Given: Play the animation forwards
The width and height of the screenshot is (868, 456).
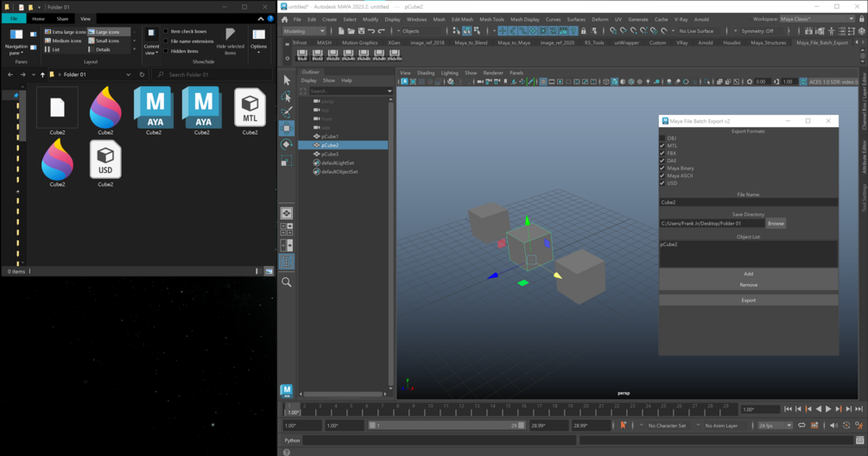Looking at the screenshot, I should (828, 409).
